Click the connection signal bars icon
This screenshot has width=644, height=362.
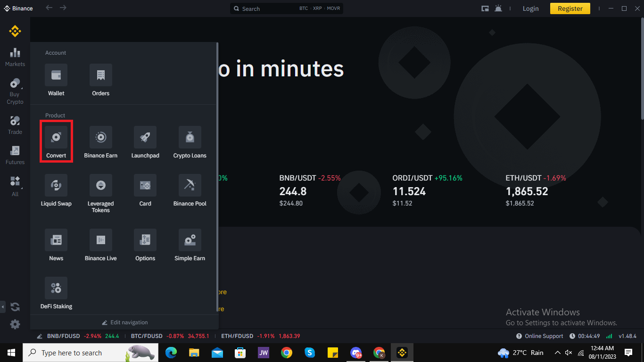(609, 336)
